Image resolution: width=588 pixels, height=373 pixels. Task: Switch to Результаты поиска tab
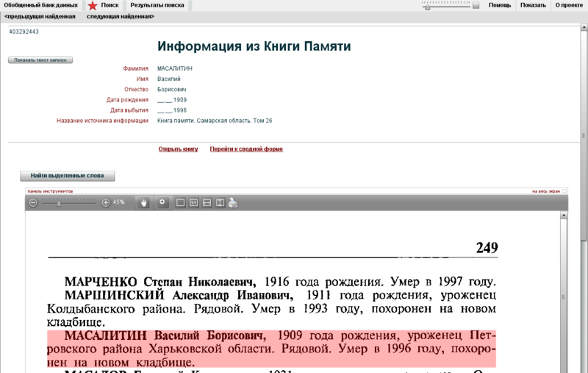[x=157, y=5]
